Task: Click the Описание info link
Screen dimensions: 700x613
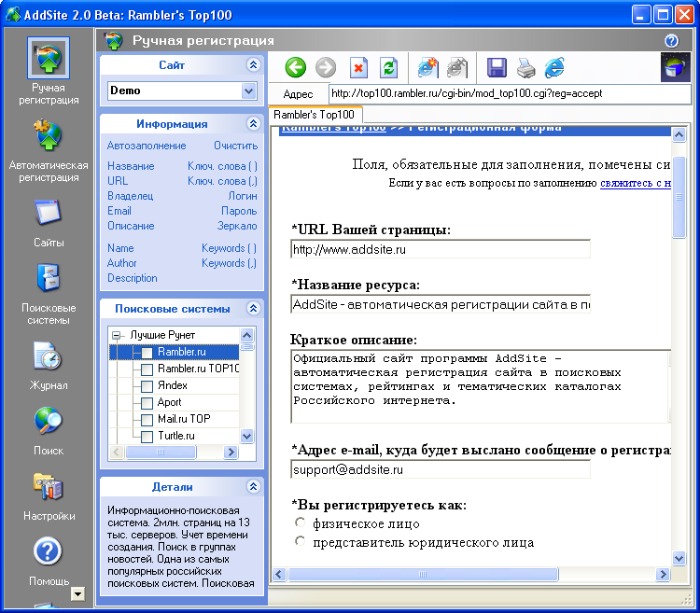Action: [131, 226]
